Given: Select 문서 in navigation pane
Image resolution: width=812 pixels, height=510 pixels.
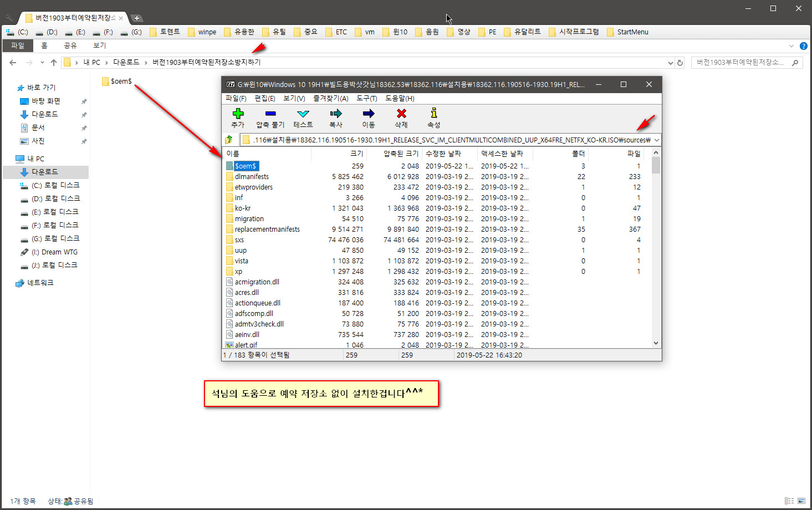Looking at the screenshot, I should click(x=38, y=127).
